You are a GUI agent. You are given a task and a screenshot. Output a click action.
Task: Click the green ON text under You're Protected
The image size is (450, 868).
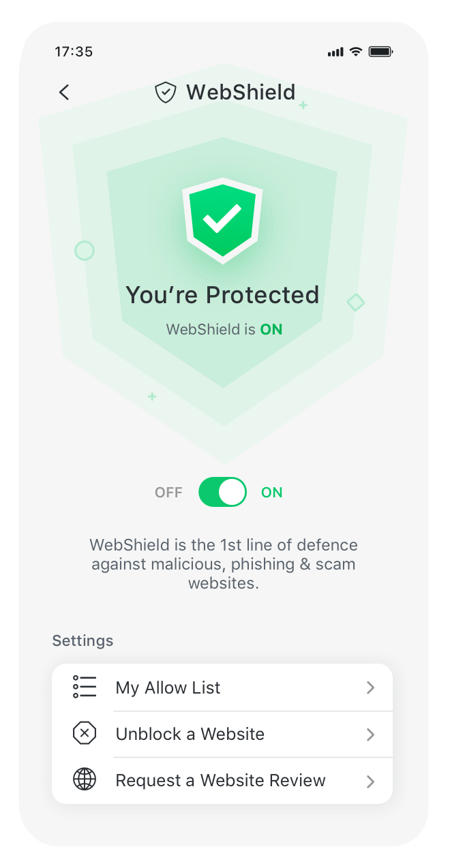(x=271, y=329)
